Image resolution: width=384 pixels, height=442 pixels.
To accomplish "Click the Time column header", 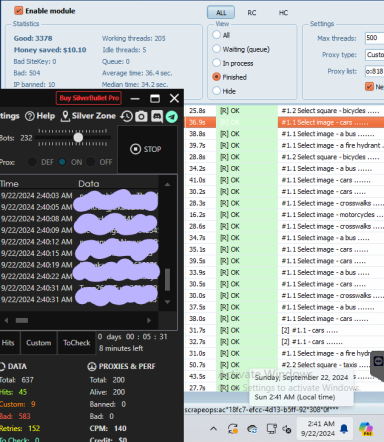I will point(9,184).
